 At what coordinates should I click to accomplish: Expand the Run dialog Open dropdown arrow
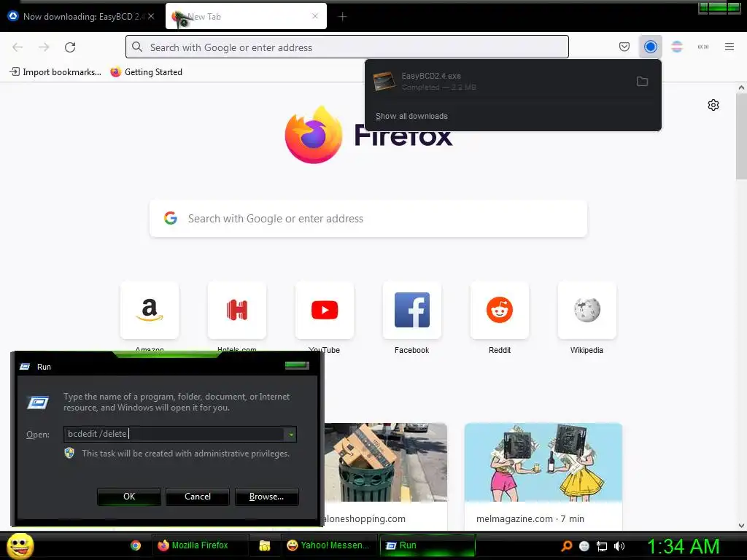290,434
